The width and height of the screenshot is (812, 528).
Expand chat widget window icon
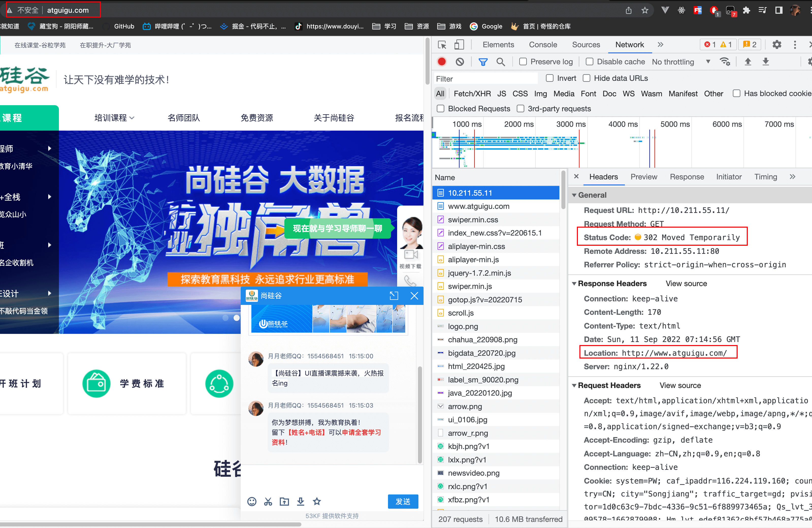[394, 296]
